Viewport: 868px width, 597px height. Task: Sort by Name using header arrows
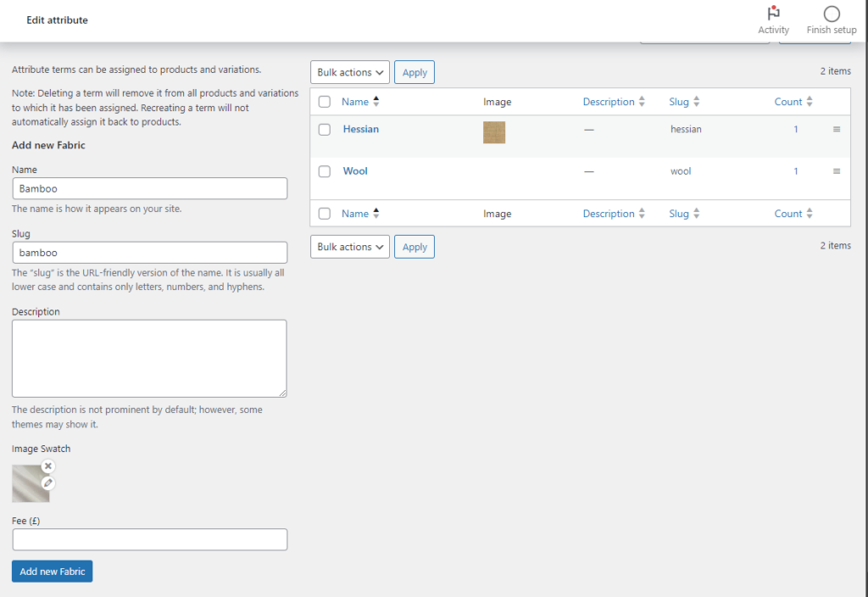pyautogui.click(x=376, y=102)
